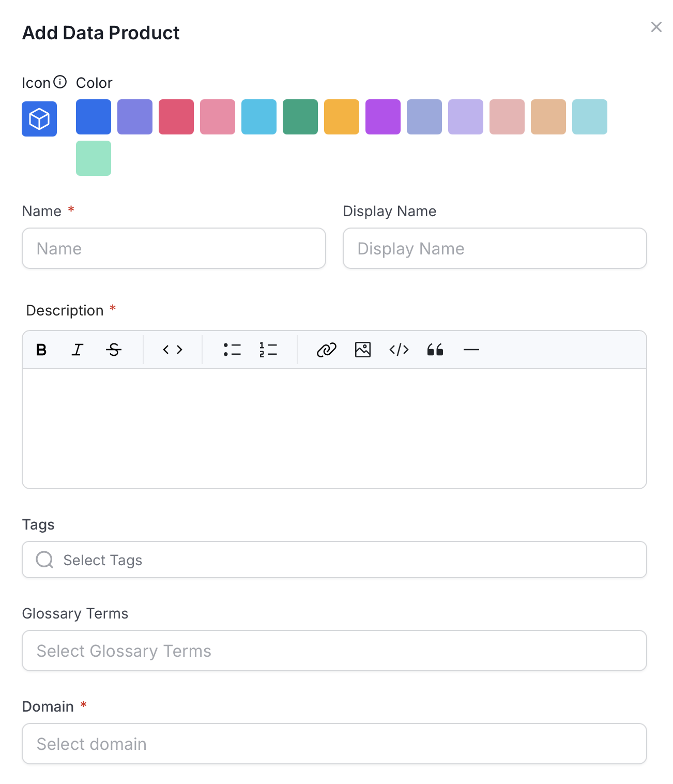Select the light lavender color swatch

tap(466, 117)
